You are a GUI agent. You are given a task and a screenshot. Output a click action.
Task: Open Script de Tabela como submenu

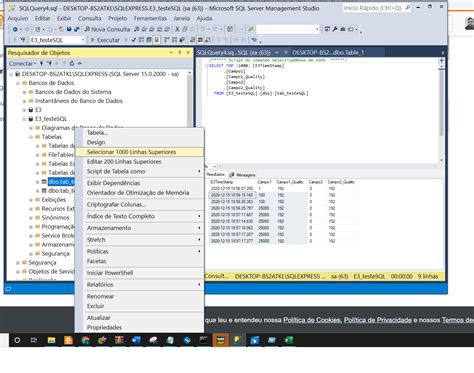click(140, 171)
